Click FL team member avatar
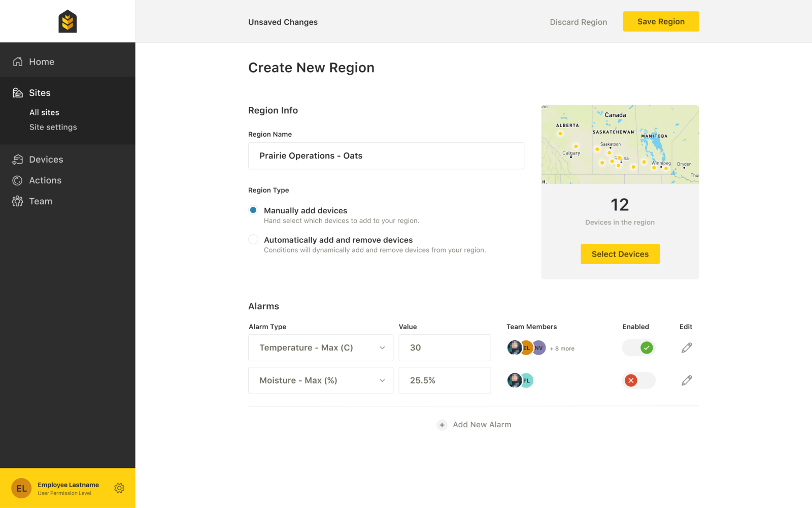Viewport: 812px width, 508px height. [x=527, y=380]
